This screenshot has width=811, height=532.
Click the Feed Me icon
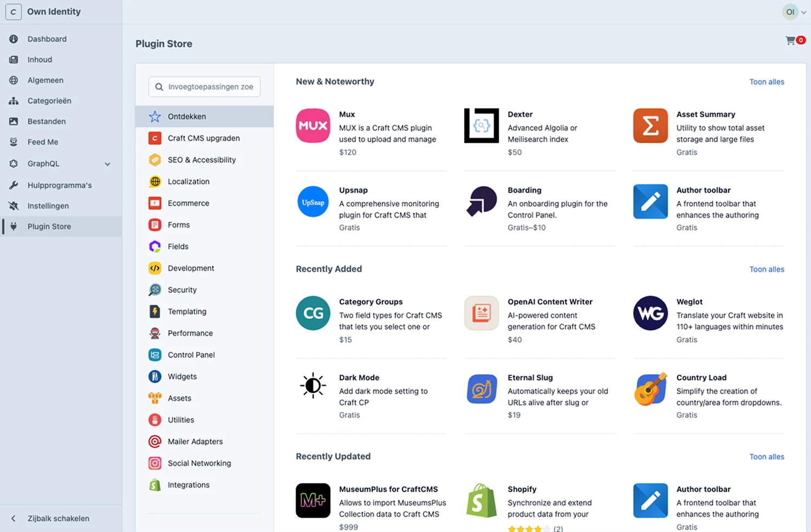[x=14, y=142]
